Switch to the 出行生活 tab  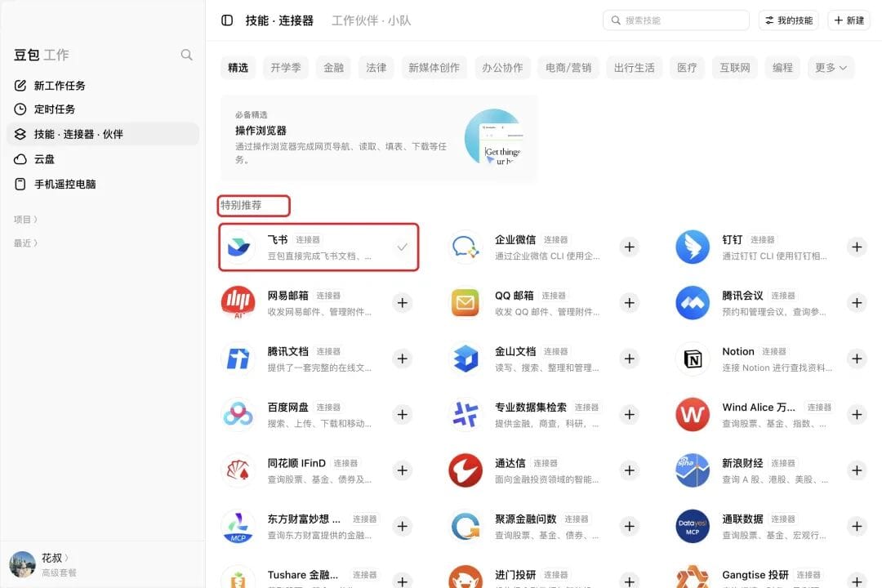(x=634, y=68)
